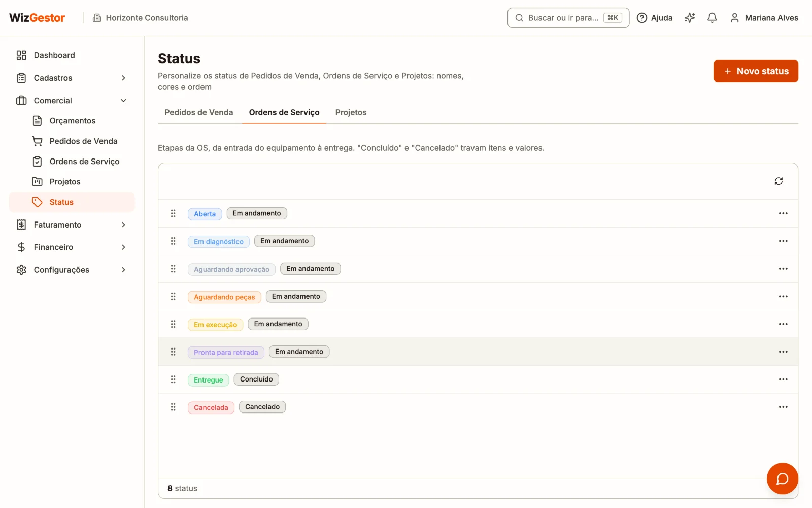Click drag handle of Em diagnóstico row
The image size is (812, 508).
(173, 241)
